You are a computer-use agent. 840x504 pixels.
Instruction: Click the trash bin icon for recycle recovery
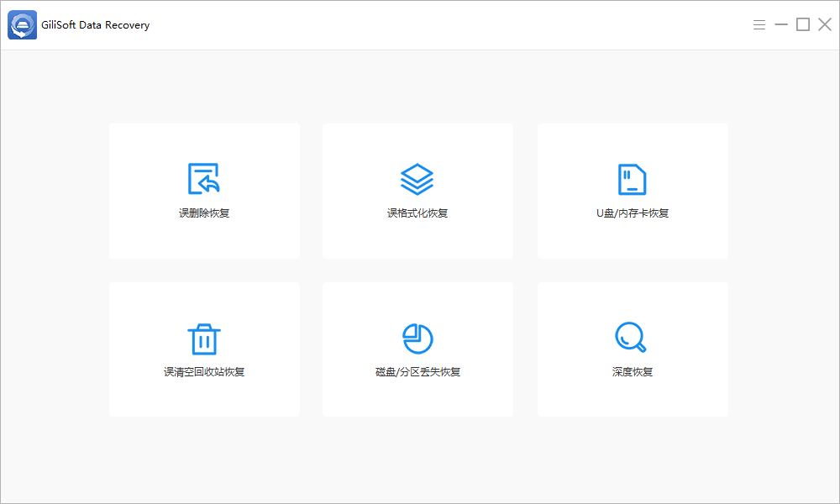[x=204, y=339]
